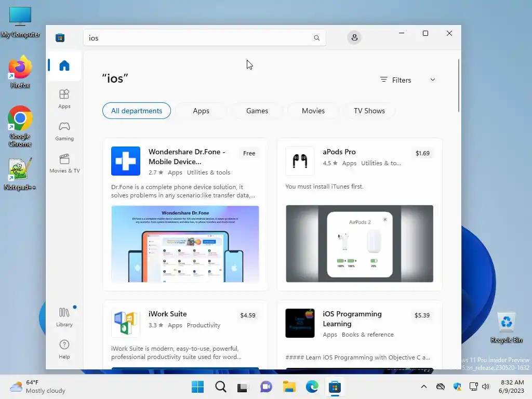Screen dimensions: 532x399
Task: Switch to the Games filter tab
Action: click(x=257, y=111)
